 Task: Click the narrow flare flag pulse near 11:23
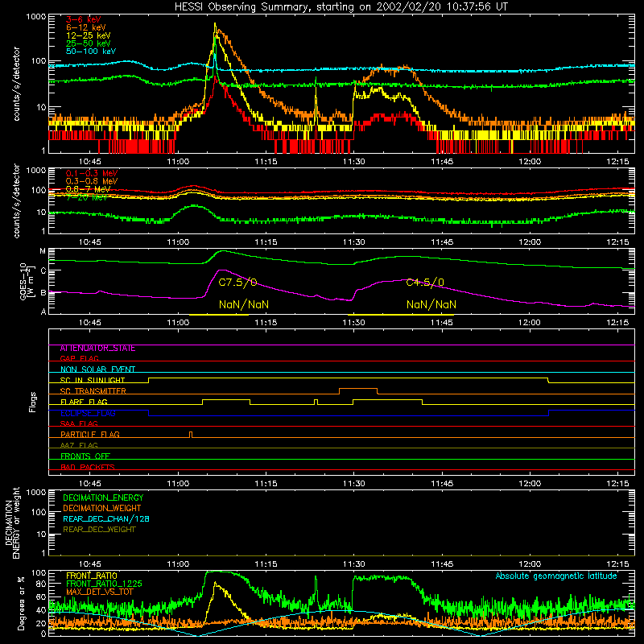click(x=316, y=402)
